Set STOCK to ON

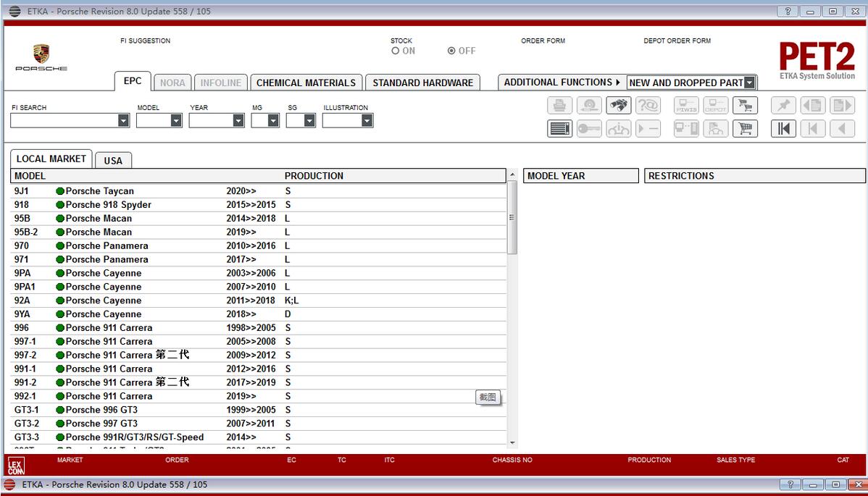(x=396, y=51)
